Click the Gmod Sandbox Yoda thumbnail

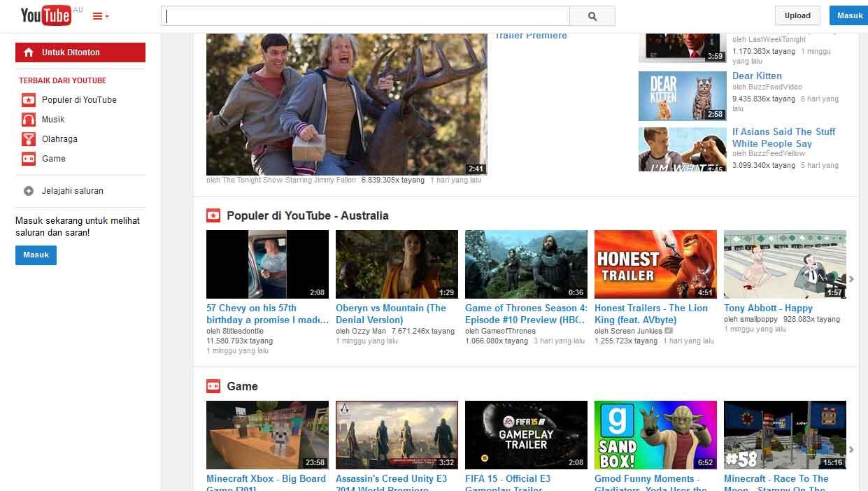(655, 435)
